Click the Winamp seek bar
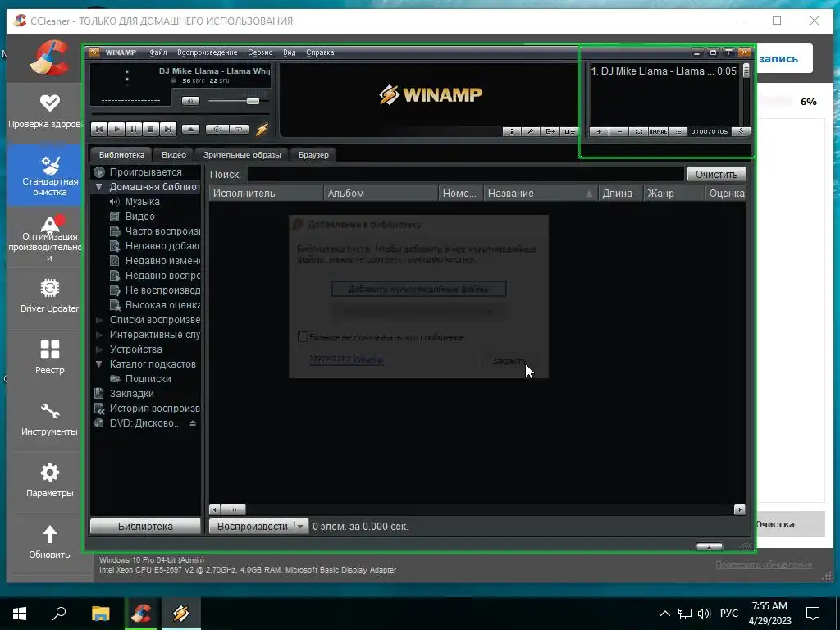The height and width of the screenshot is (630, 840). (180, 114)
